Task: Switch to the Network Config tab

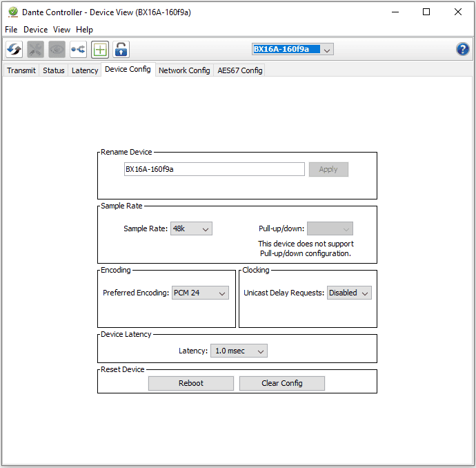Action: pyautogui.click(x=184, y=70)
